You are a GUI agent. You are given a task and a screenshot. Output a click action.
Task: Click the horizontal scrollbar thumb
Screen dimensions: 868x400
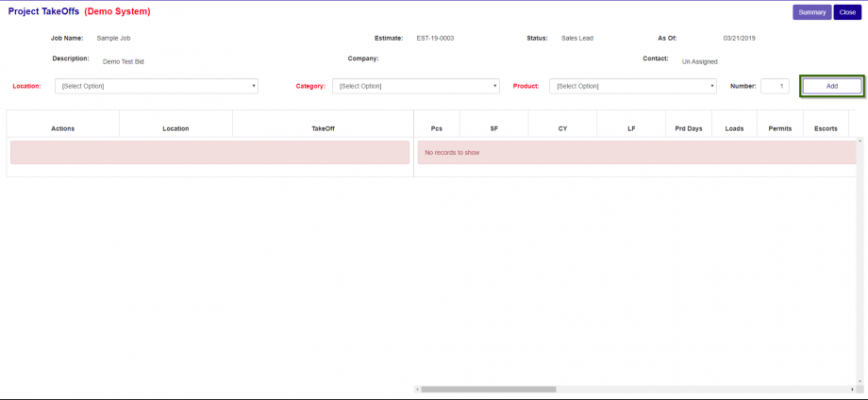(489, 390)
